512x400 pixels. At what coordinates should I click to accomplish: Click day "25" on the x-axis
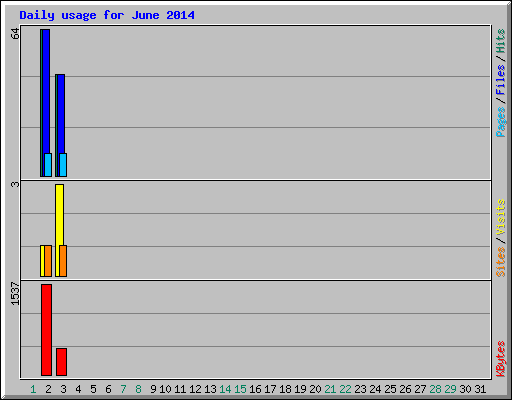(390, 389)
